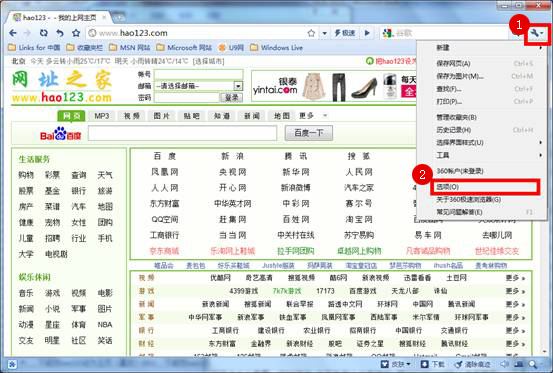The height and width of the screenshot is (373, 553).
Task: Click the undo closed tab arrow icon
Action: 60,33
